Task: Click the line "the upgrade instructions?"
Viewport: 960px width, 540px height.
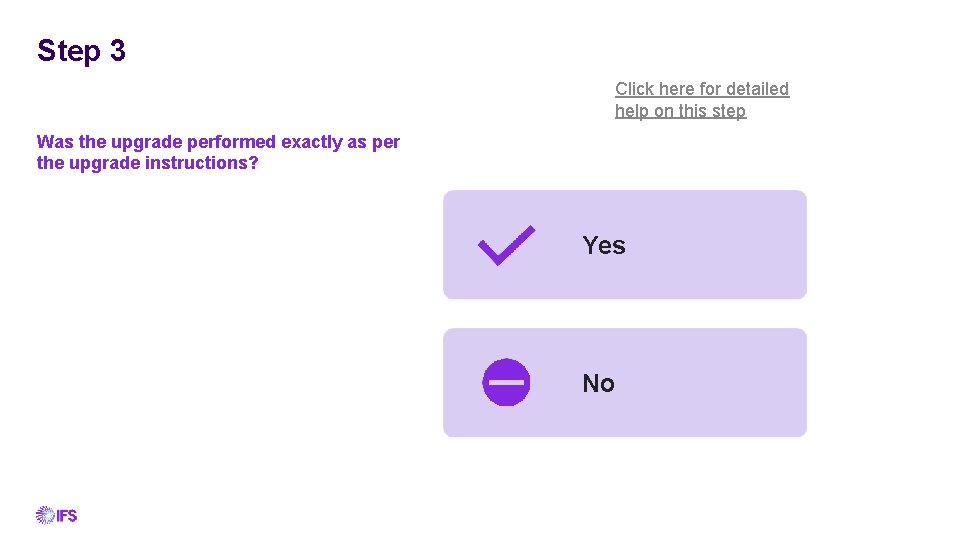Action: click(147, 163)
